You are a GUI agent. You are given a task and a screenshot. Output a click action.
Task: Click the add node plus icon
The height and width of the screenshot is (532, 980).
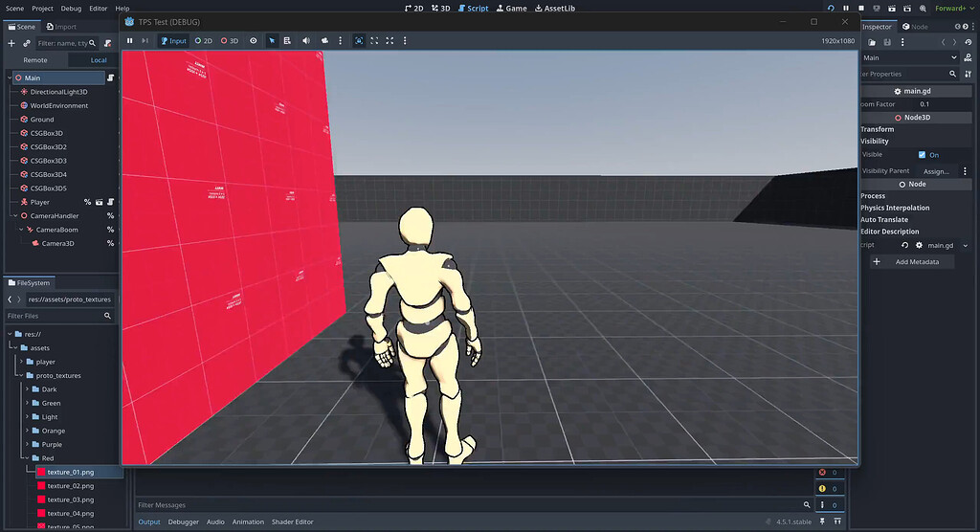pos(11,43)
